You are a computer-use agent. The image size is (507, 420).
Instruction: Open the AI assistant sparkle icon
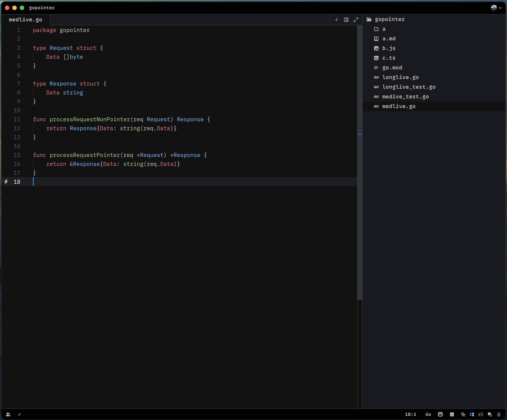463,414
